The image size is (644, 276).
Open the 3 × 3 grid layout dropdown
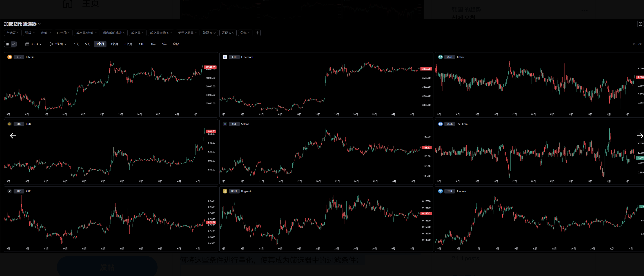click(x=33, y=44)
